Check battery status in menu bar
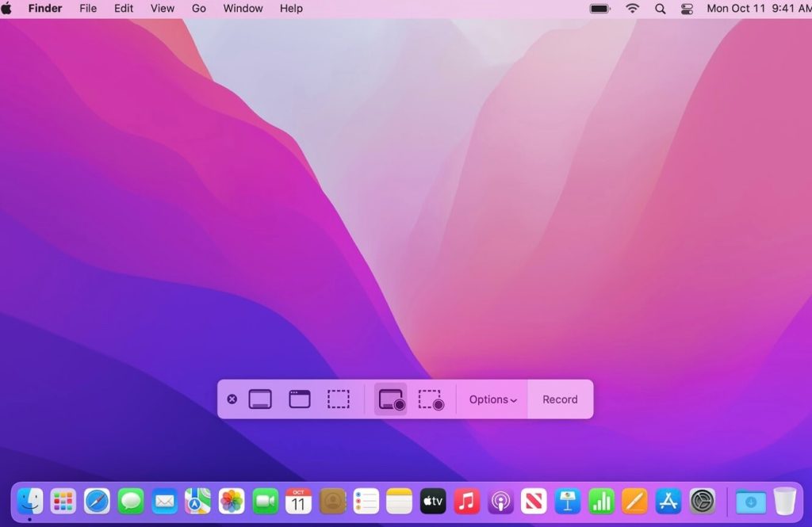 [x=600, y=8]
